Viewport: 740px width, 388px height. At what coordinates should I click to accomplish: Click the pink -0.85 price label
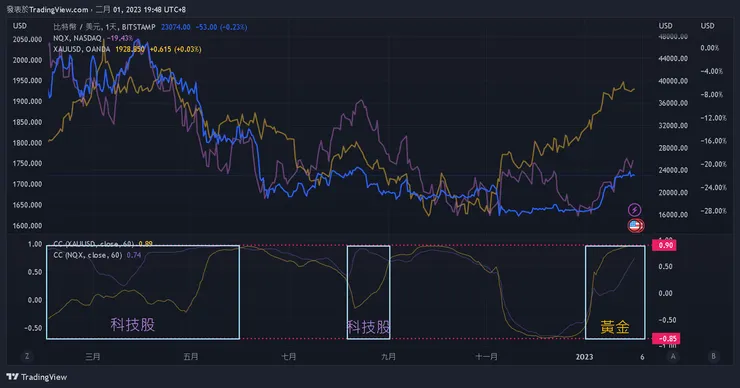pos(667,338)
